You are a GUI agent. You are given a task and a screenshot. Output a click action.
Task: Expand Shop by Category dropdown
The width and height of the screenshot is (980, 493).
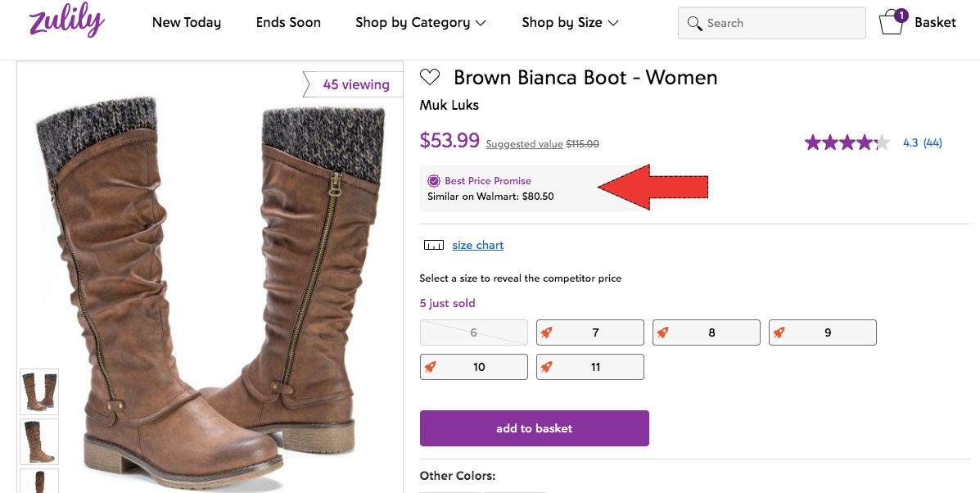pyautogui.click(x=421, y=23)
